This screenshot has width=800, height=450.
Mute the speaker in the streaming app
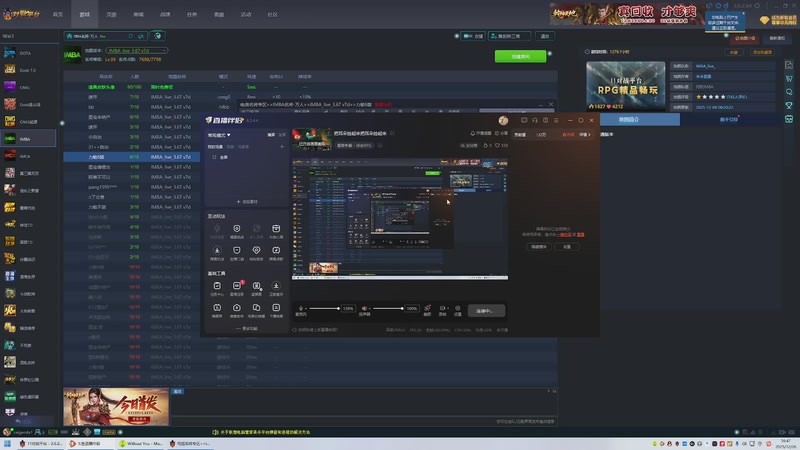click(x=364, y=308)
